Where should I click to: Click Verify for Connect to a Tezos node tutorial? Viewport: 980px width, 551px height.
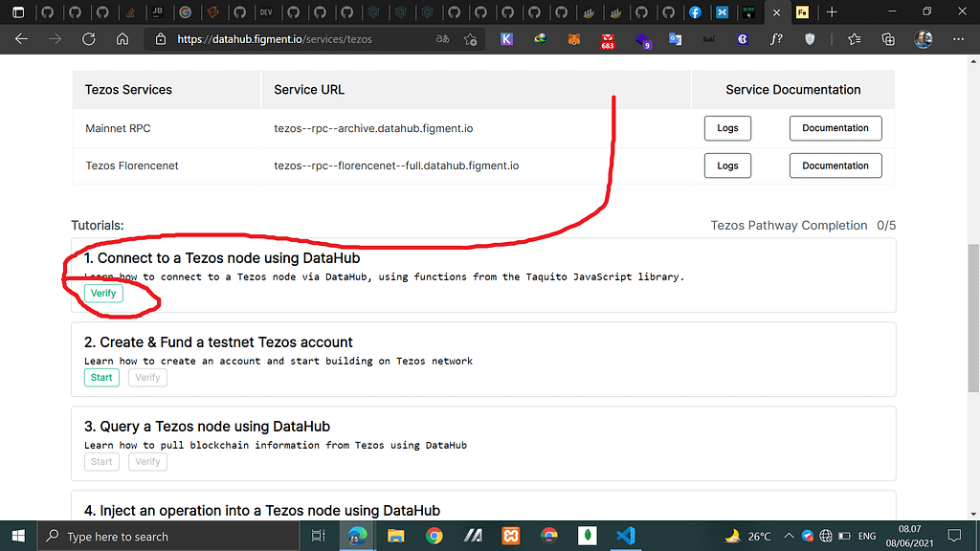point(103,293)
